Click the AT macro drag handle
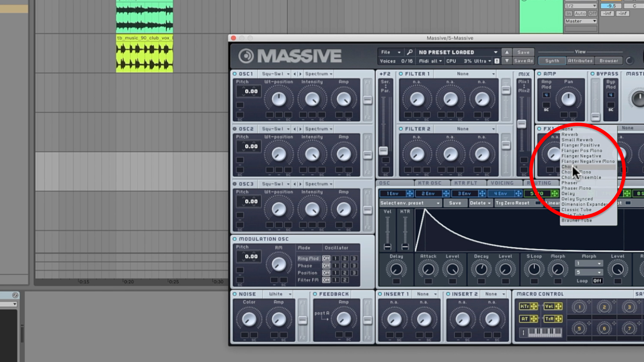The height and width of the screenshot is (362, 644). coord(533,319)
